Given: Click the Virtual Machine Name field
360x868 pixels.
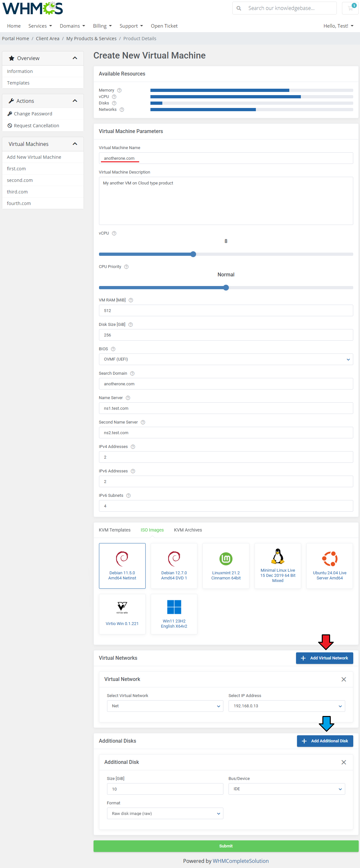Looking at the screenshot, I should click(x=226, y=158).
